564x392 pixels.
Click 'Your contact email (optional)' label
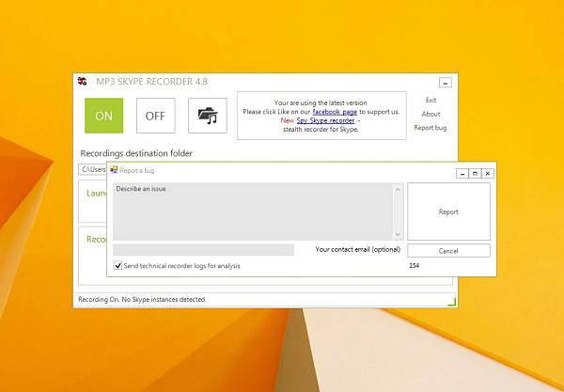(x=358, y=249)
